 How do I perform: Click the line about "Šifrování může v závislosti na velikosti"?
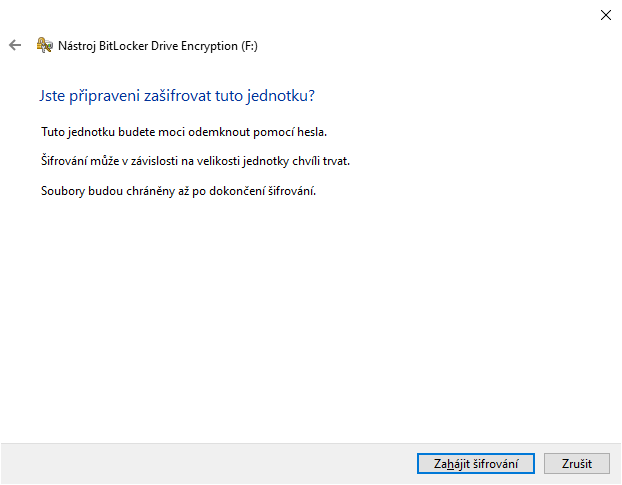[x=195, y=161]
